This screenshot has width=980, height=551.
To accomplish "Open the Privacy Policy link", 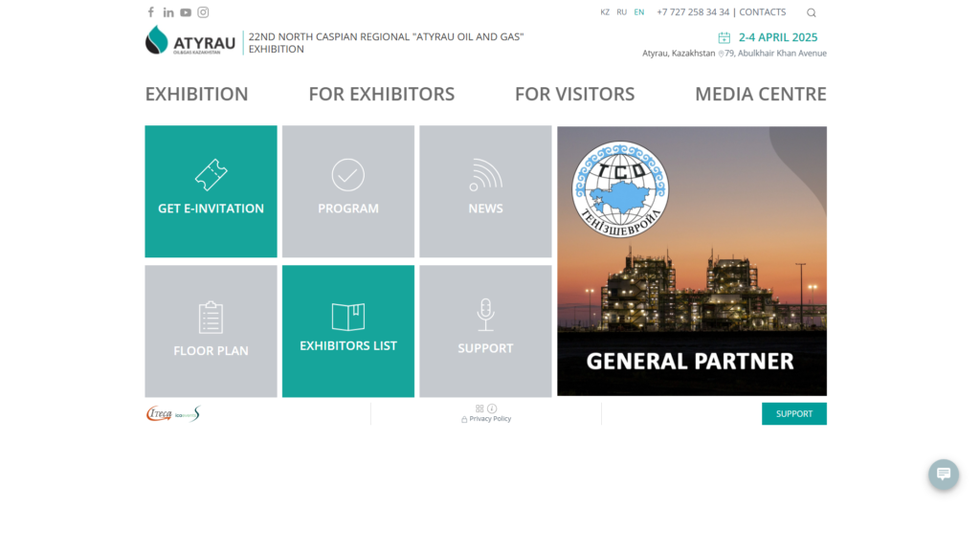I will [490, 419].
